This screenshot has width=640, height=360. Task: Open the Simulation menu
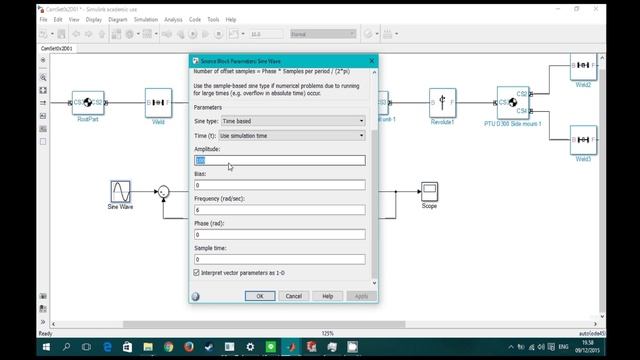pos(146,20)
